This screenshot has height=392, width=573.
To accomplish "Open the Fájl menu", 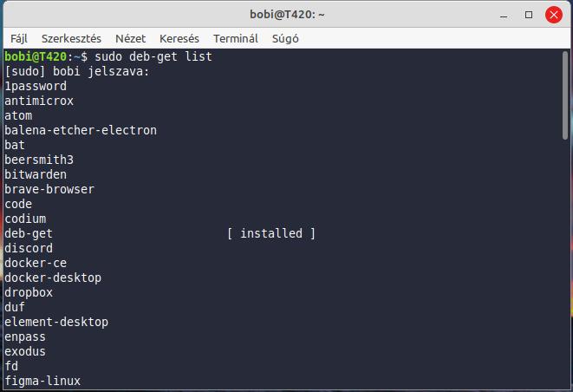I will [x=18, y=38].
